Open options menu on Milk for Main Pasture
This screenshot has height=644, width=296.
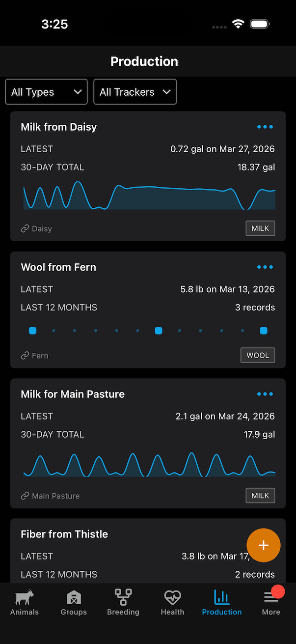[265, 393]
